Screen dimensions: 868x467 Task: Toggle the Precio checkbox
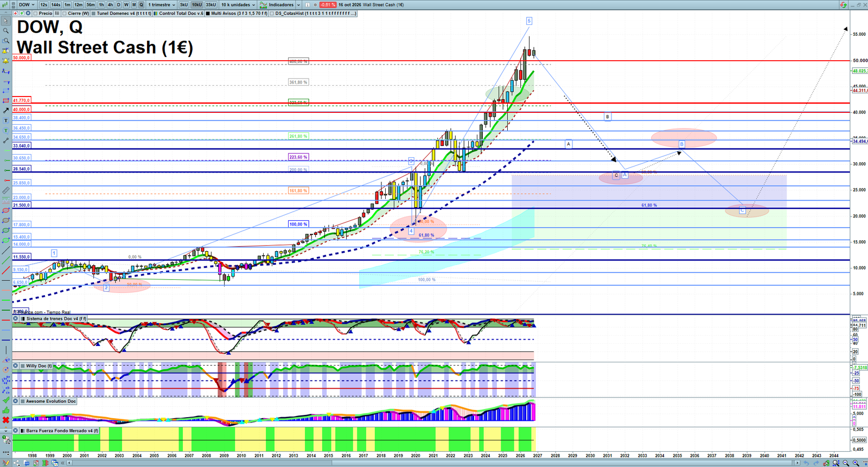click(x=36, y=14)
